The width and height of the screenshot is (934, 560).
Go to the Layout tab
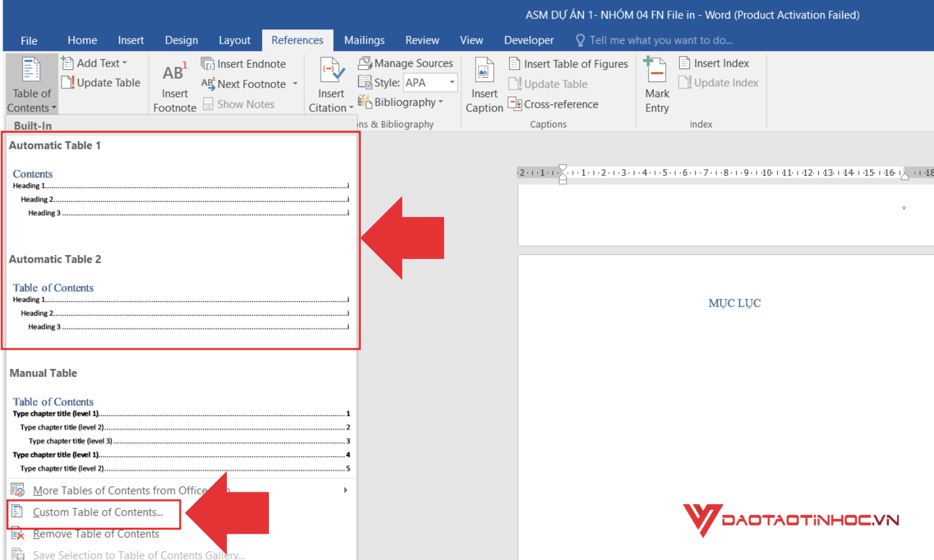click(234, 40)
